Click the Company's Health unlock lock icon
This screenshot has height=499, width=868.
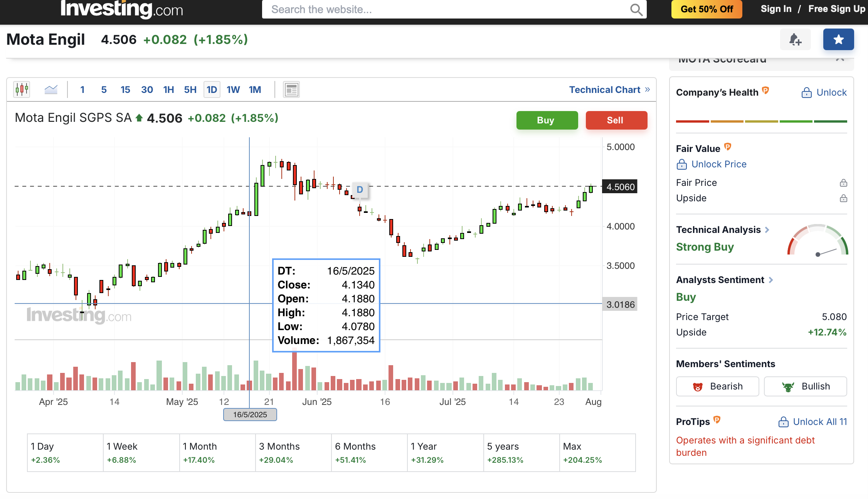806,93
